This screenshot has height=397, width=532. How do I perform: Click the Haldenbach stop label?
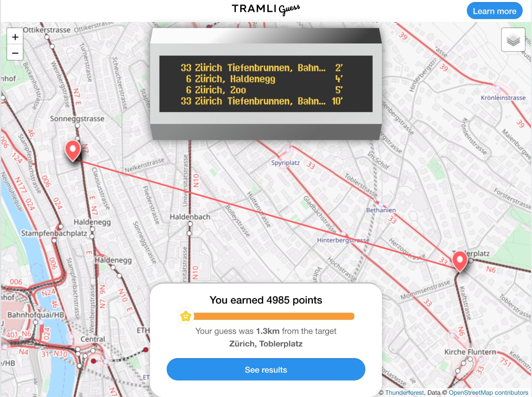point(190,217)
